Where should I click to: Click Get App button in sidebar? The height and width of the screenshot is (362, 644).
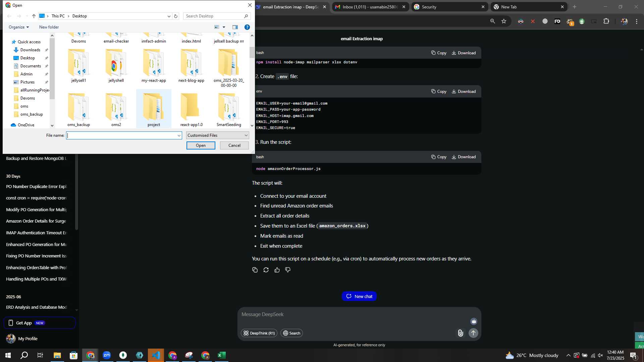click(x=40, y=323)
